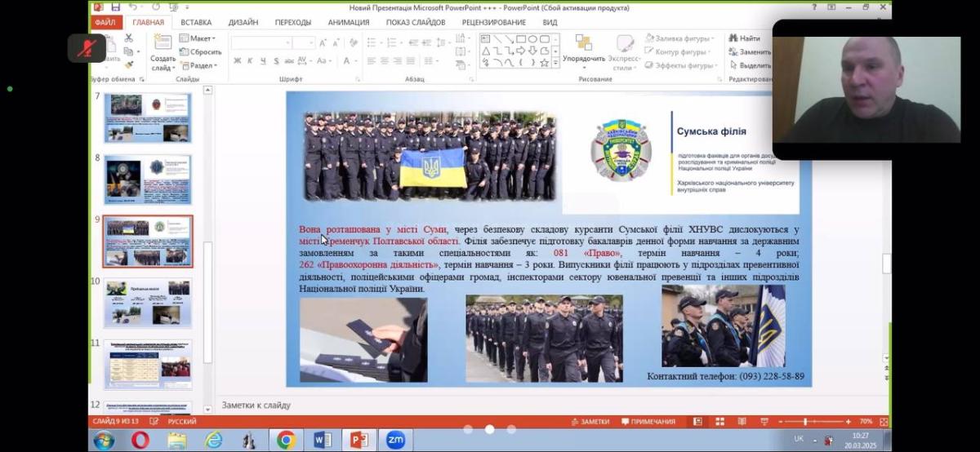Screen dimensions: 980x452
Task: Open the Заливка фигуры (Shape Fill) dropdown
Action: pyautogui.click(x=679, y=38)
